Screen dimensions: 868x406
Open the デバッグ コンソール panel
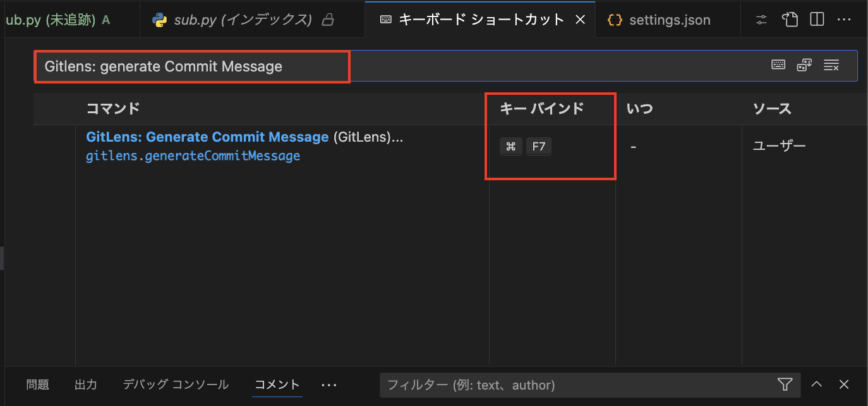pos(176,384)
